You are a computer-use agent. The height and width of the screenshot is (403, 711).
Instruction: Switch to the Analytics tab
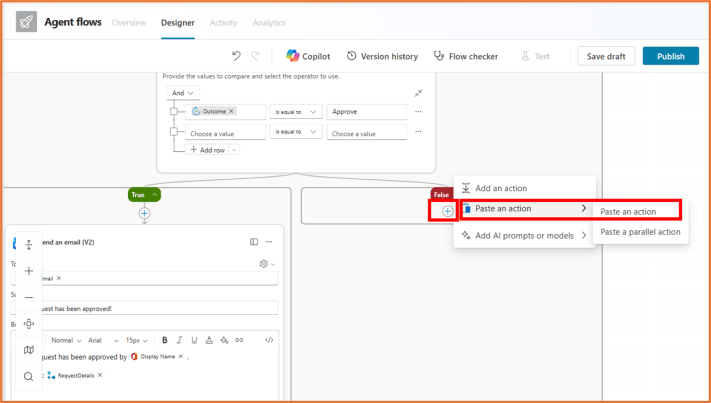(269, 23)
